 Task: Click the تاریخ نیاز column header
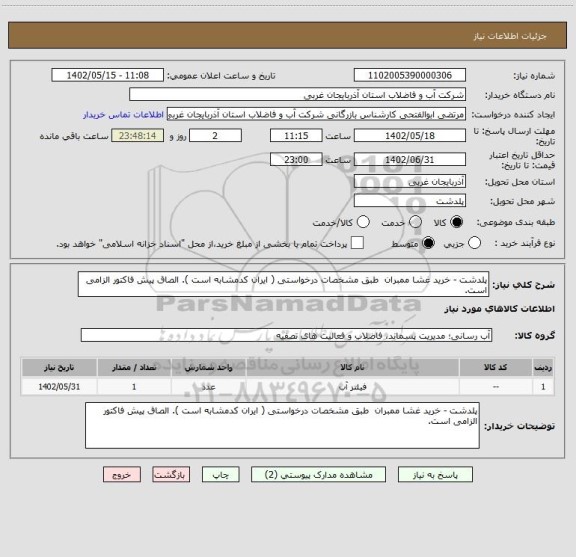(x=59, y=367)
